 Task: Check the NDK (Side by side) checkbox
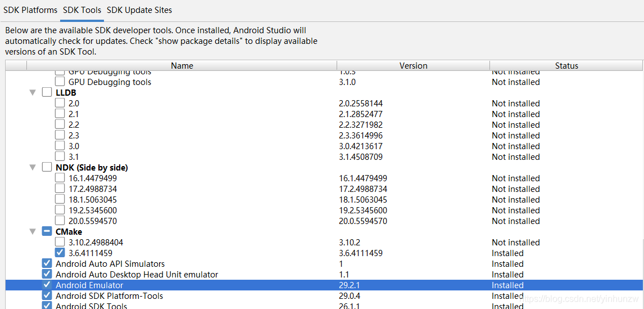pos(47,168)
